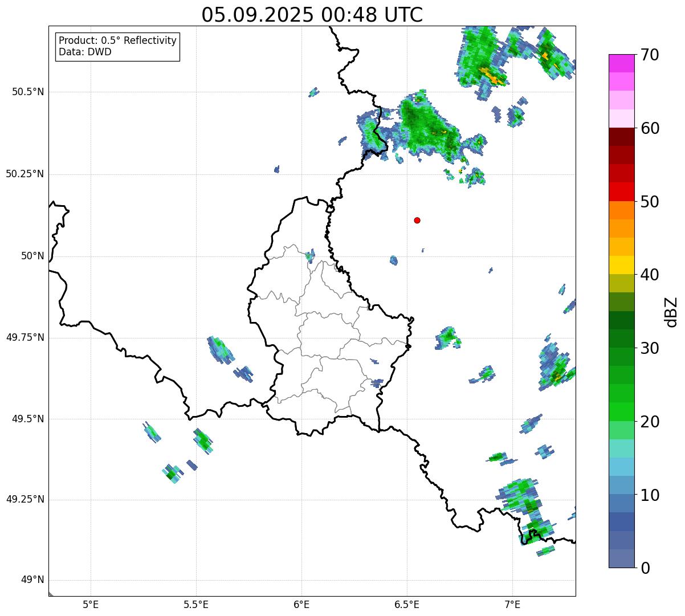Click the "50.5°N" latitude label

27,92
